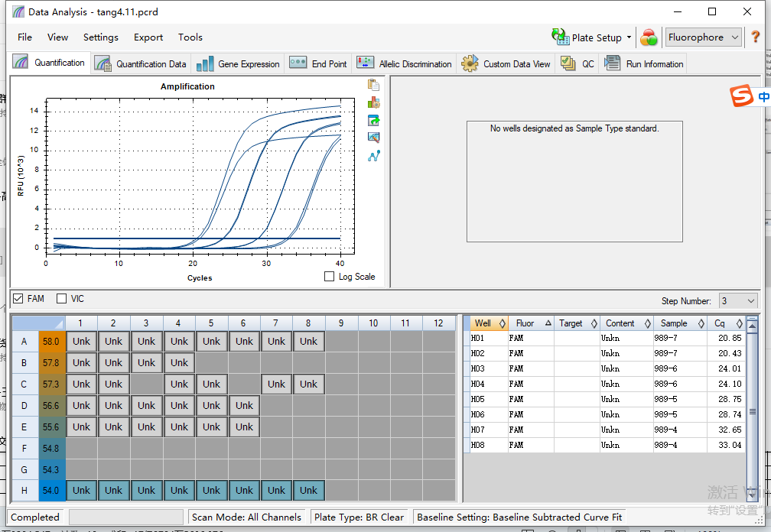Select well E6 Unk in plate
This screenshot has width=771, height=532.
244,427
